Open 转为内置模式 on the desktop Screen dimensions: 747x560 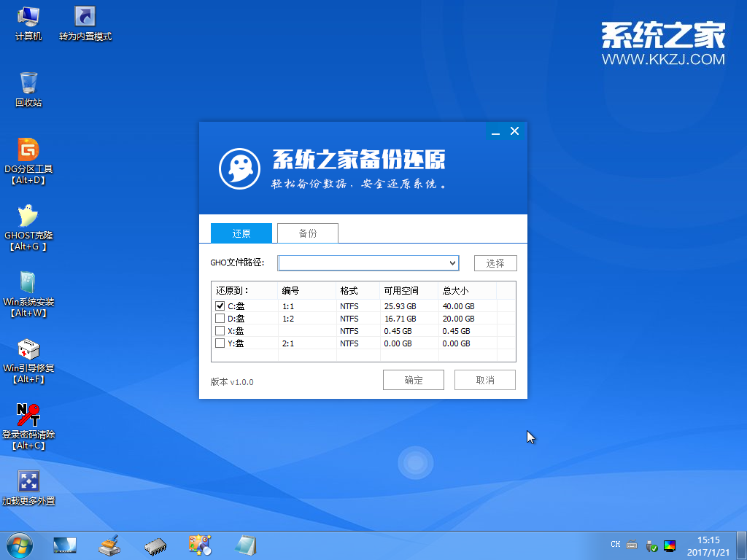pos(84,15)
